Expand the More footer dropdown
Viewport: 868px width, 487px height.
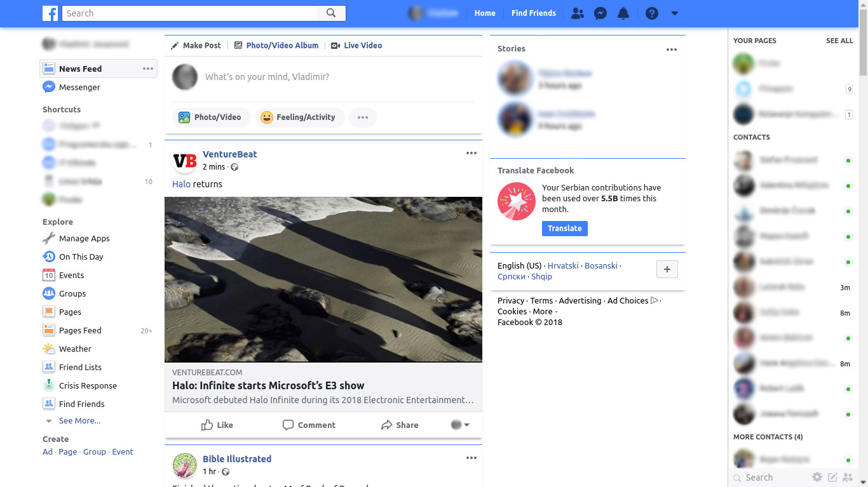tap(545, 312)
